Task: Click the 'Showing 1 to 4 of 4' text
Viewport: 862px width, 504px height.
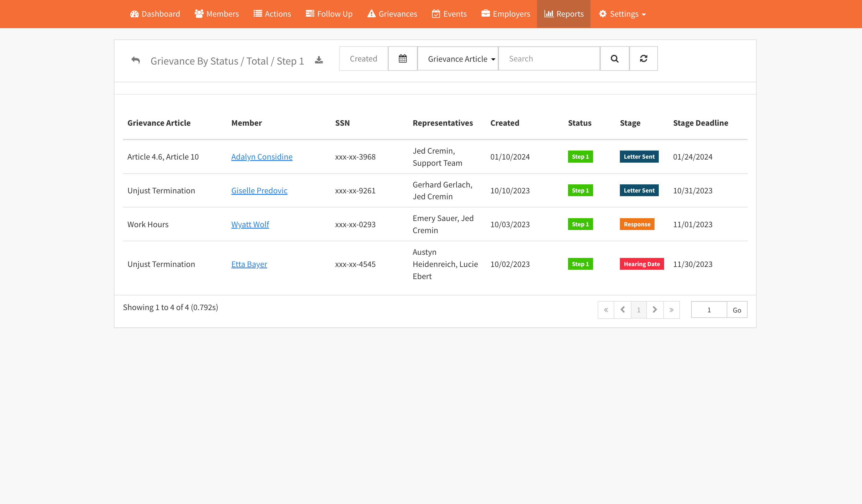Action: coord(170,307)
